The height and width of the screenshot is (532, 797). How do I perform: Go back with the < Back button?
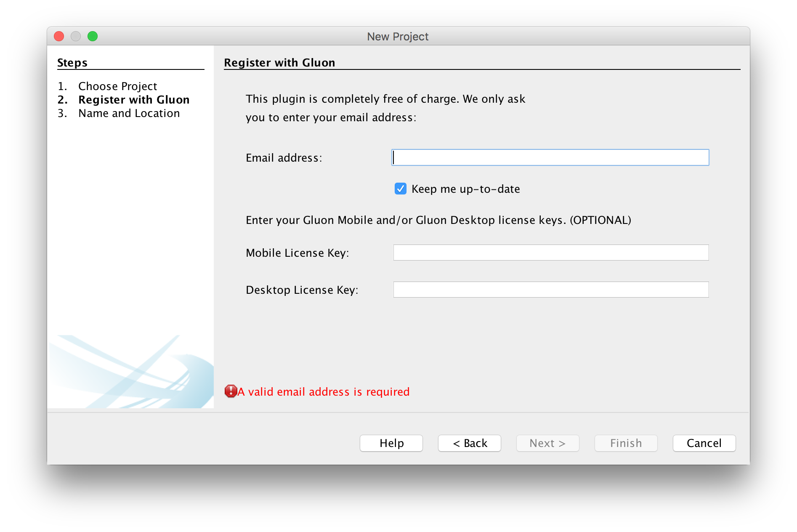click(470, 443)
